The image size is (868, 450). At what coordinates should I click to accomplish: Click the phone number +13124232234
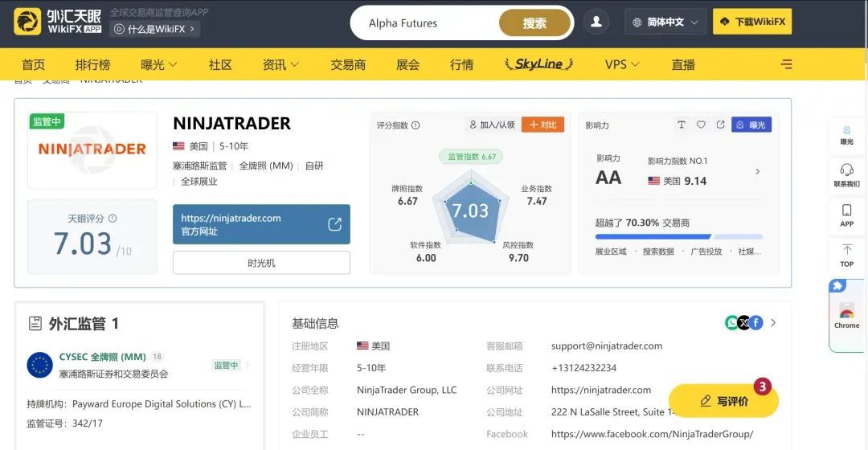583,368
